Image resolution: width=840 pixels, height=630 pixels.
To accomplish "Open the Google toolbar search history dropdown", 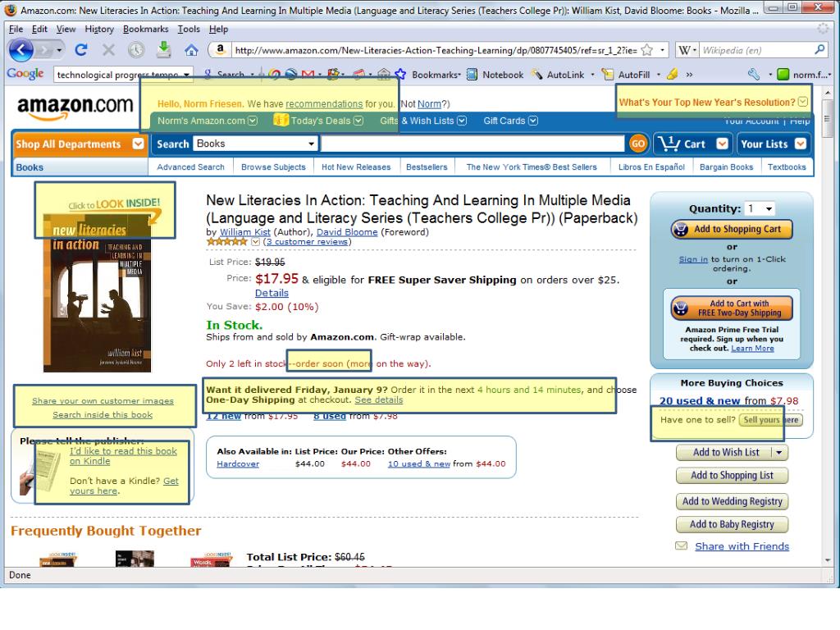I will (x=186, y=75).
